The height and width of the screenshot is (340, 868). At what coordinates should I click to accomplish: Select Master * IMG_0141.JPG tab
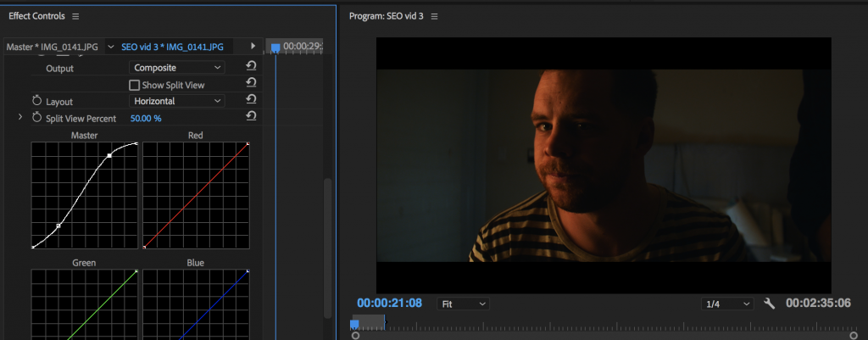pos(52,47)
